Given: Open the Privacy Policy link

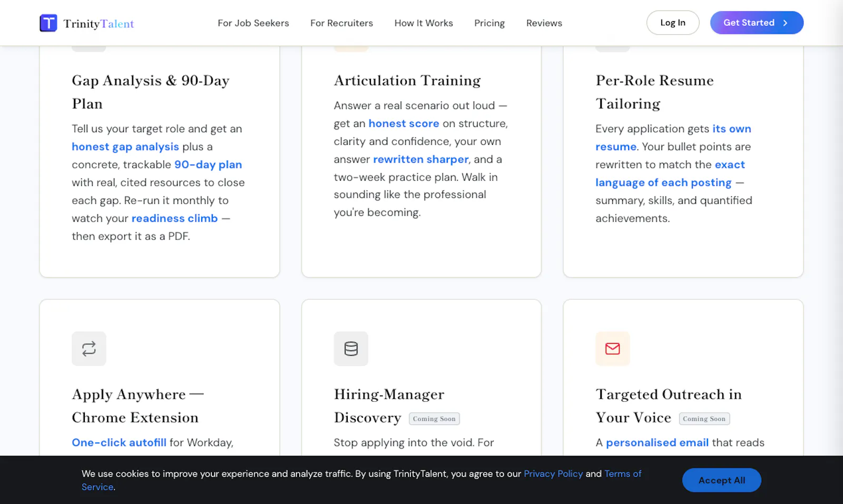Looking at the screenshot, I should click(x=553, y=473).
